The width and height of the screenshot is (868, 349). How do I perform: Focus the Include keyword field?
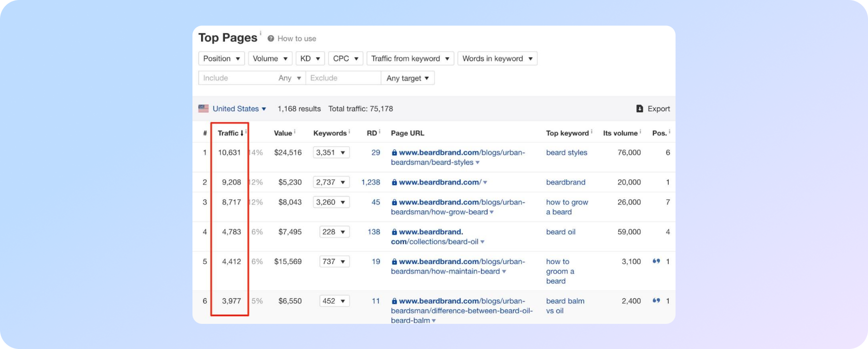click(x=237, y=78)
